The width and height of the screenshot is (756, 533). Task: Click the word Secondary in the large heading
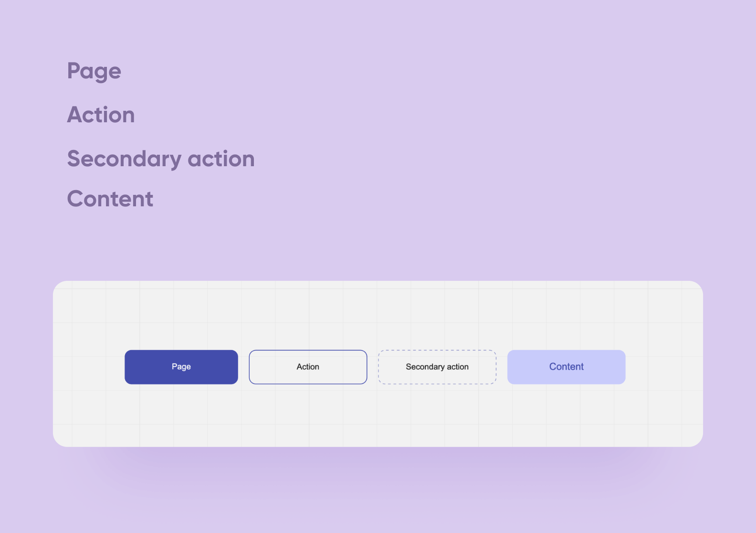pos(124,159)
